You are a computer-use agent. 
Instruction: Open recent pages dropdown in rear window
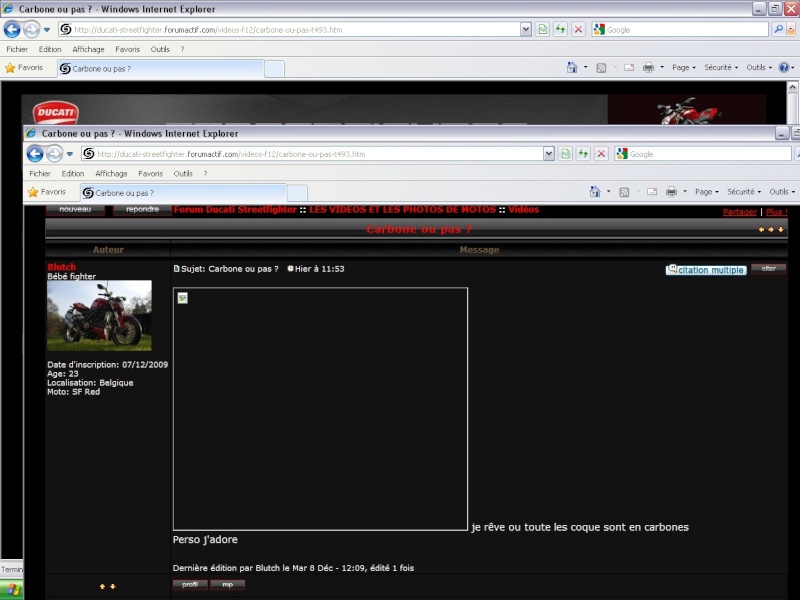[47, 30]
